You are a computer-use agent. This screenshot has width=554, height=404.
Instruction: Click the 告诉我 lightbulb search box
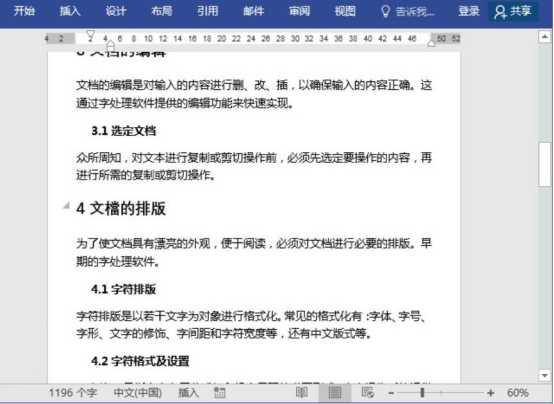coord(407,11)
